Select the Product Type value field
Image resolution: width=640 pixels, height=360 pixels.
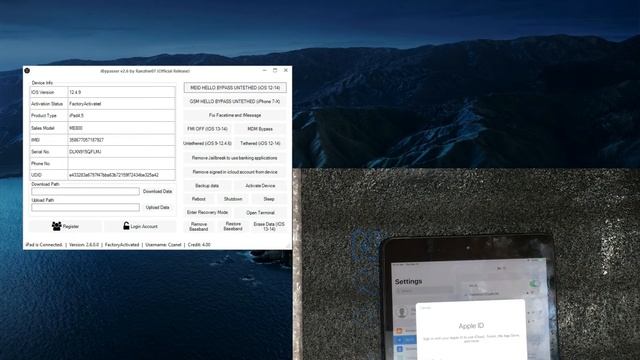tap(121, 116)
